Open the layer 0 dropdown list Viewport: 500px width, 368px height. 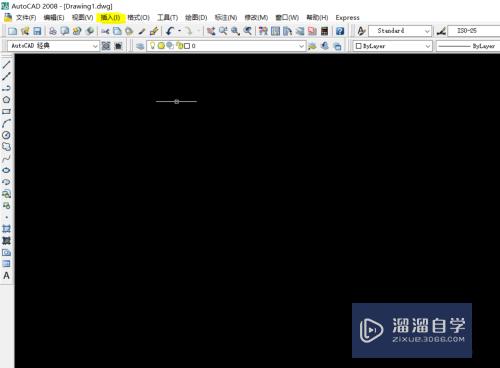[x=226, y=46]
